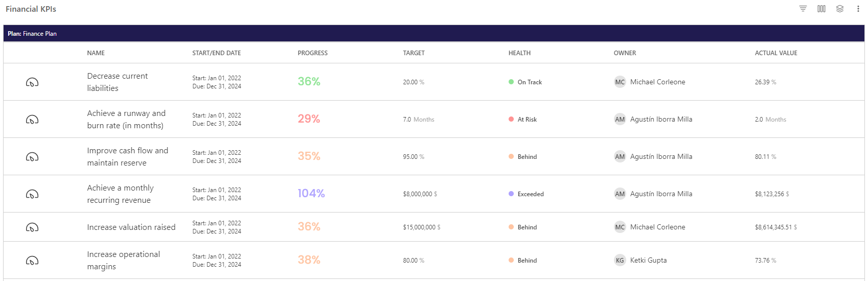This screenshot has height=281, width=868.
Task: Click gauge icon for Achieve a runway row
Action: pos(32,120)
